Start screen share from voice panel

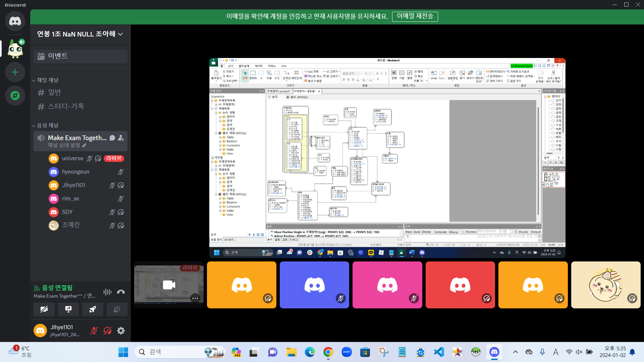point(68,309)
